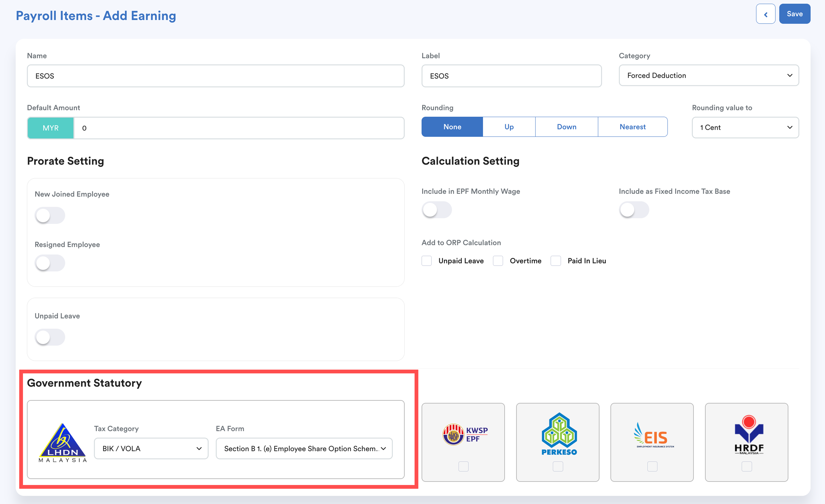Select the Nearest rounding option
Screen dimensions: 825x504
coord(632,127)
